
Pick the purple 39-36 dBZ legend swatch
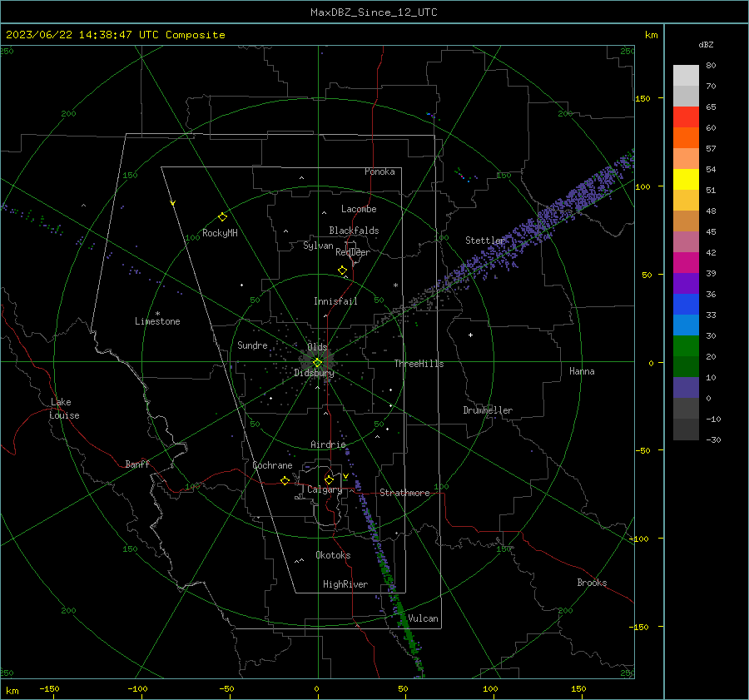[x=686, y=284]
